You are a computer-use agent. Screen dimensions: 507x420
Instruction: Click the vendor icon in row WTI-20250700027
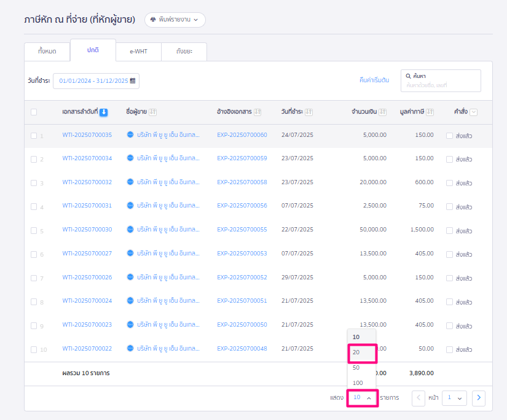(x=130, y=253)
